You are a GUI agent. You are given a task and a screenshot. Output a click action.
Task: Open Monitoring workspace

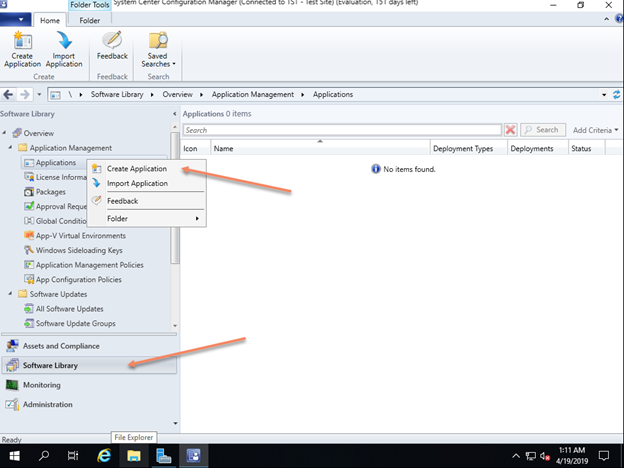coord(89,385)
